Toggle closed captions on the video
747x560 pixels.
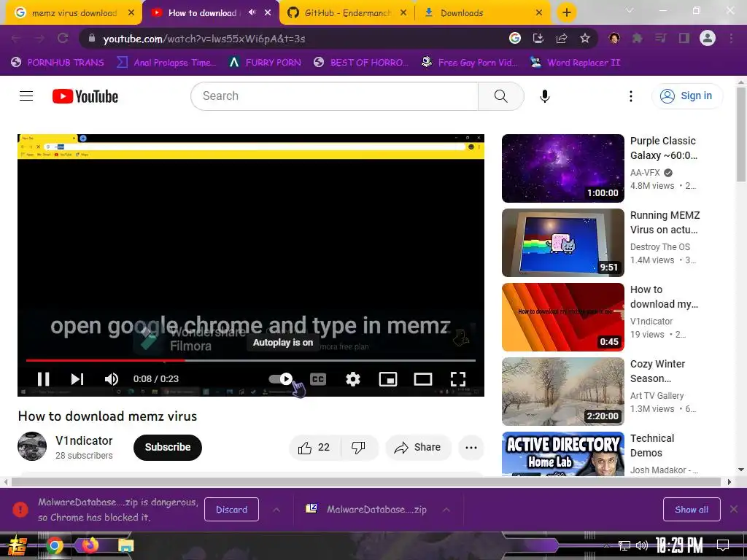point(318,379)
